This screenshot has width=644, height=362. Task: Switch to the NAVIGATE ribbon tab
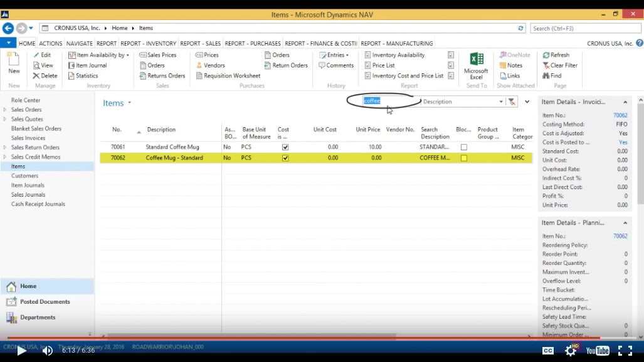tap(79, 43)
